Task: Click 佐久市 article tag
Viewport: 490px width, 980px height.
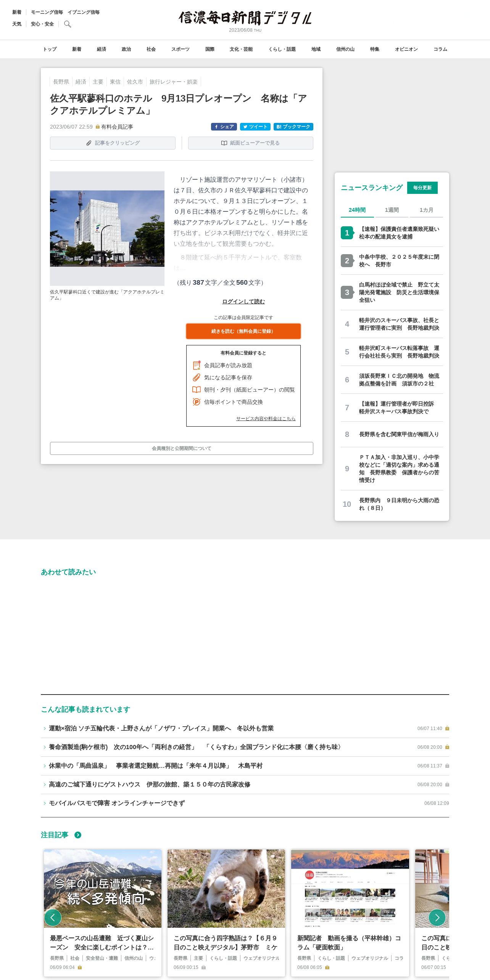Action: pos(135,82)
